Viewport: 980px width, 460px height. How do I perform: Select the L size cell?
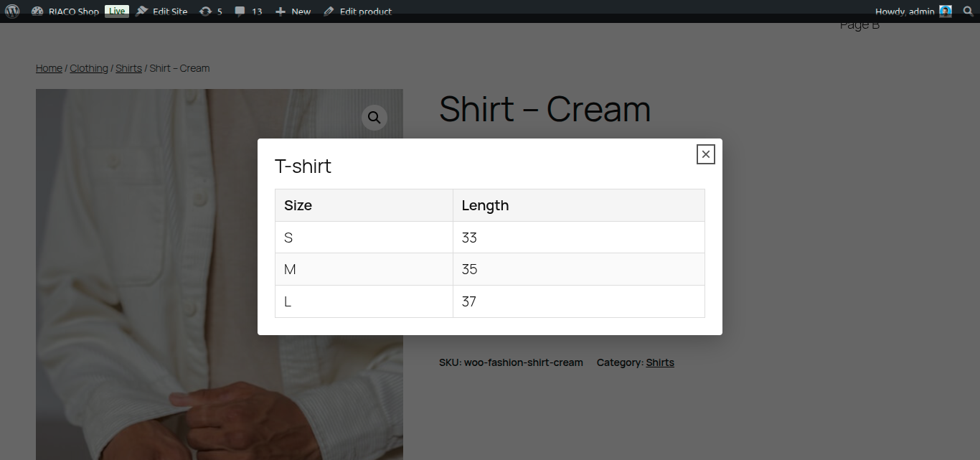pos(364,301)
